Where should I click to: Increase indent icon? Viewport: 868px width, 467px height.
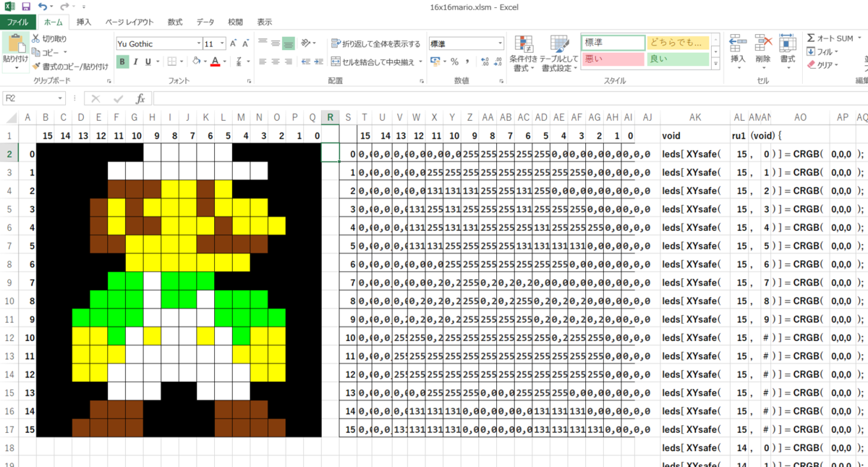318,62
